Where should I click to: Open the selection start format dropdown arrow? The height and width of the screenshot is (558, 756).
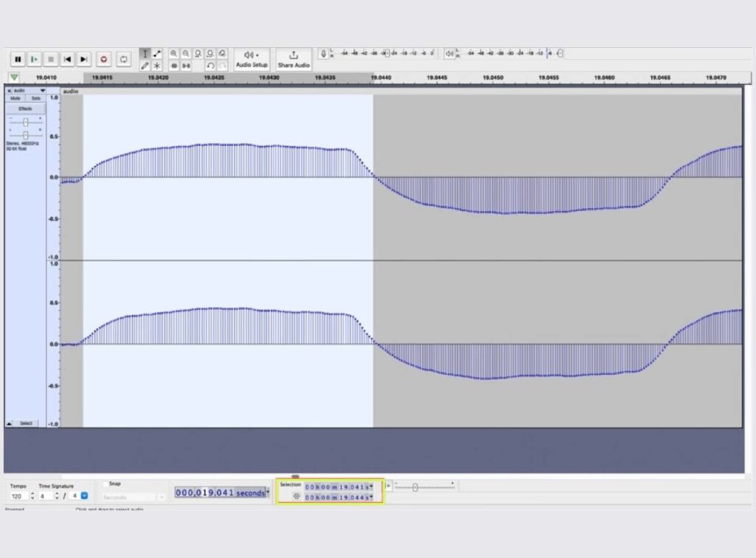coord(371,486)
